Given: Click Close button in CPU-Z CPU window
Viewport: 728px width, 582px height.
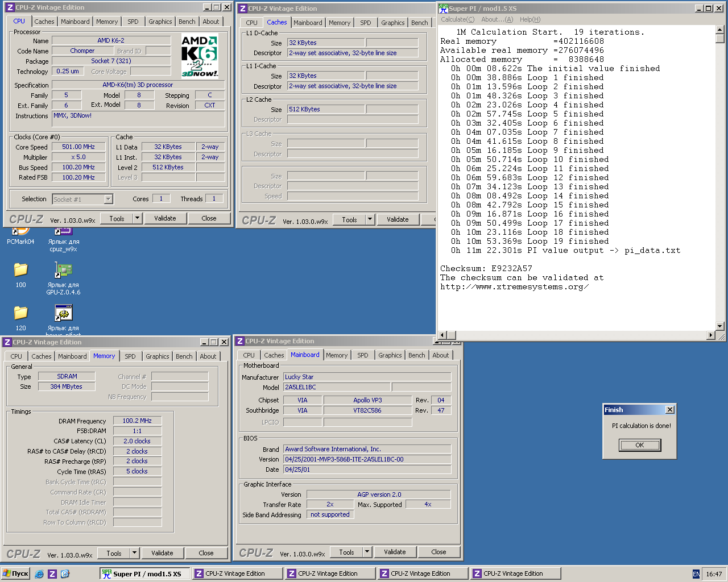Looking at the screenshot, I should [209, 218].
